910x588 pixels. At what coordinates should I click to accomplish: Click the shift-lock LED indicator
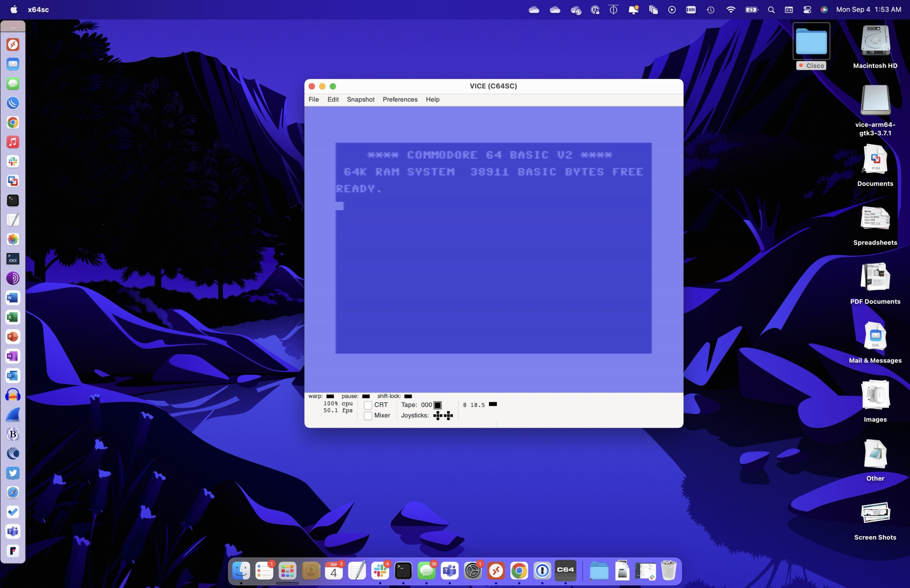(x=408, y=397)
